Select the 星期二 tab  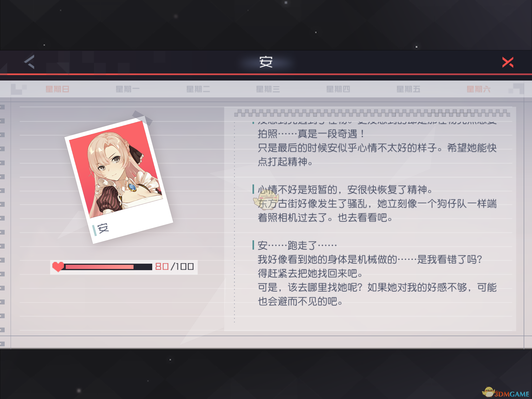198,89
